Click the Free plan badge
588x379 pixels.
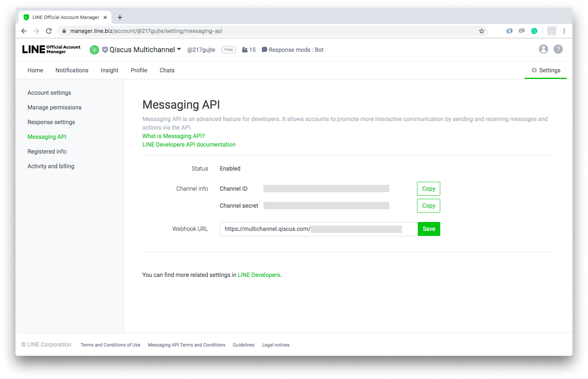[229, 50]
